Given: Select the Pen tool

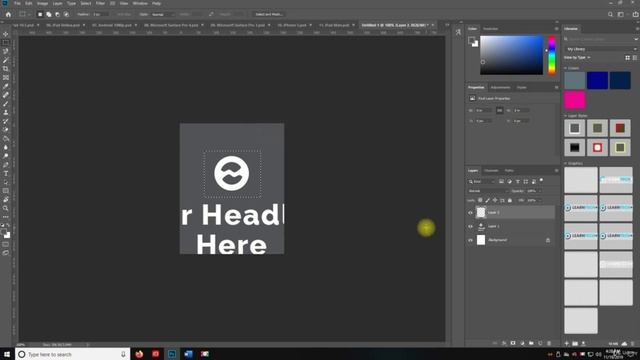Looking at the screenshot, I should (6, 165).
